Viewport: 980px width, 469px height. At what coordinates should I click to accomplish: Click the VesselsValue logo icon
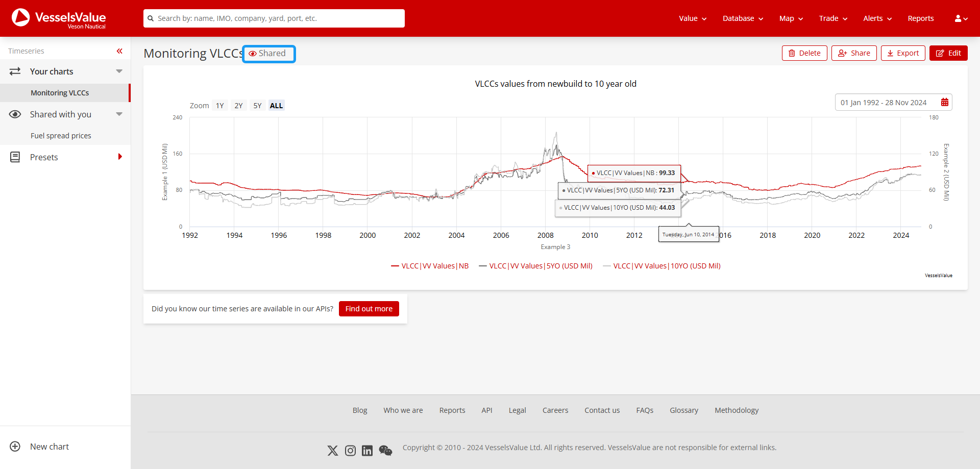pos(21,18)
